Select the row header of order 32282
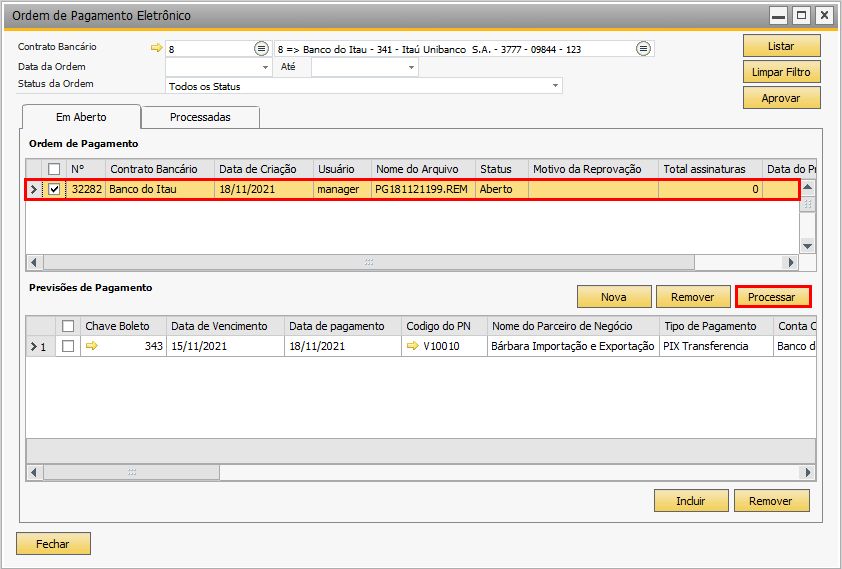The height and width of the screenshot is (569, 842). tap(34, 189)
